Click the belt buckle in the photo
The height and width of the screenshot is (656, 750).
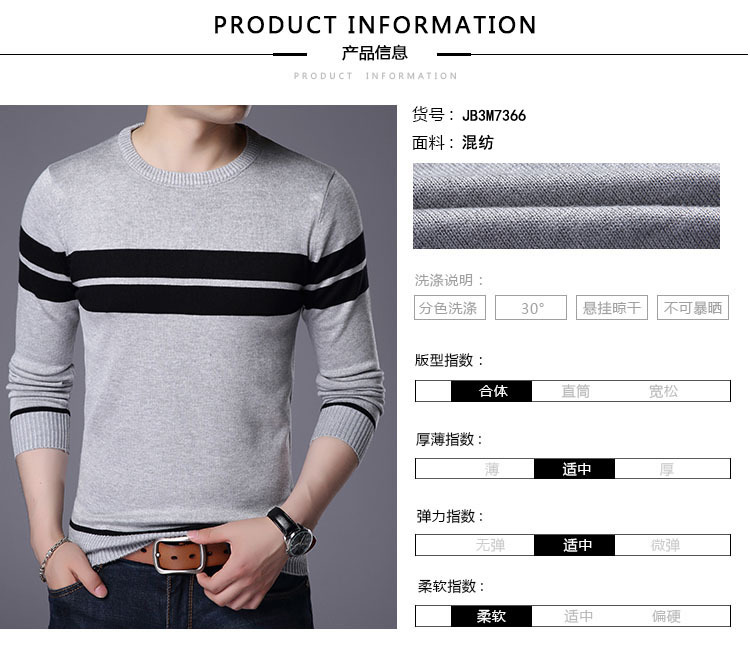click(179, 556)
